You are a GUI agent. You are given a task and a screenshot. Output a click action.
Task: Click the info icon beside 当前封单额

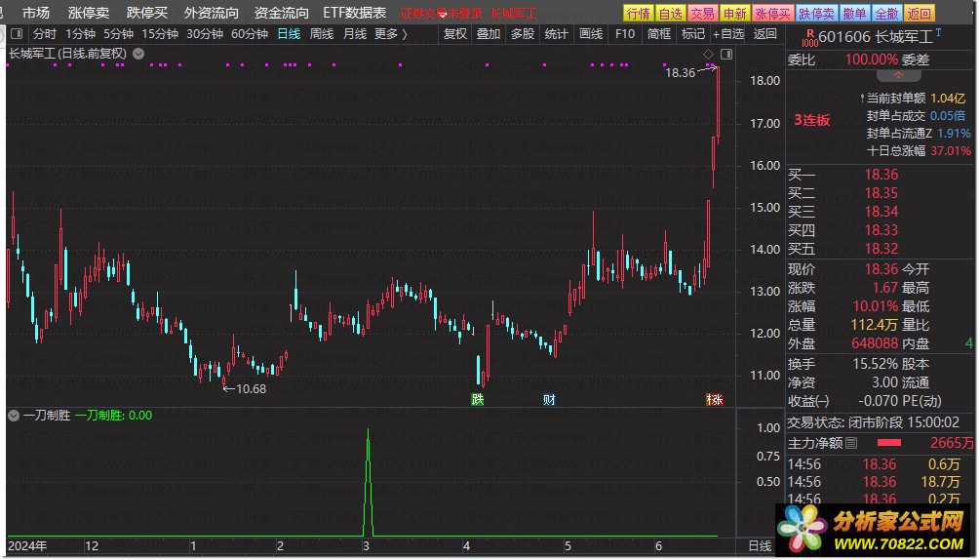point(863,99)
